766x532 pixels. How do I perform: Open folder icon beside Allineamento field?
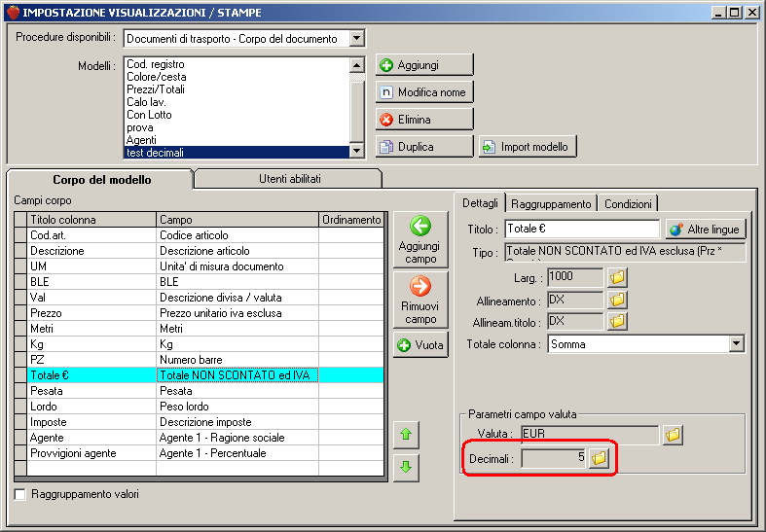(x=617, y=300)
